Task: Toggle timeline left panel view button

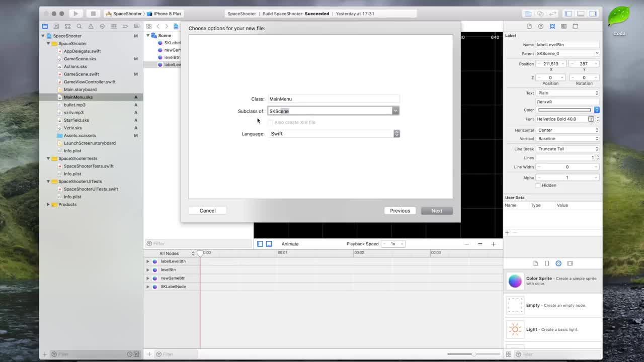Action: point(260,244)
